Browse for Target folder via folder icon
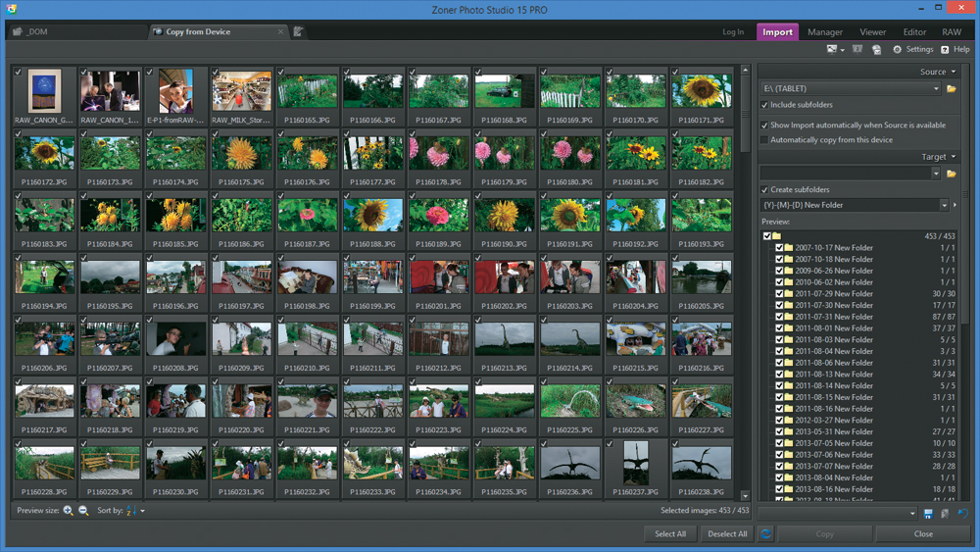This screenshot has width=980, height=552. (951, 174)
